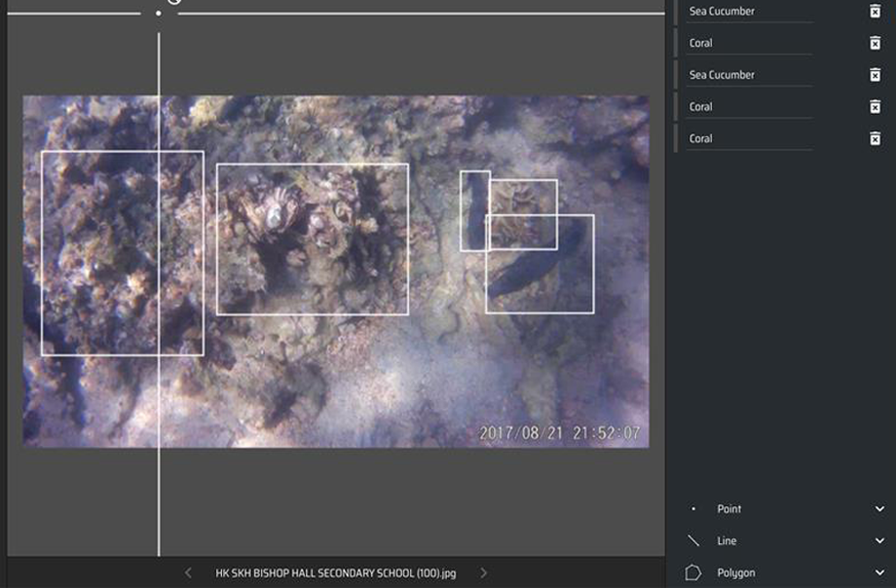
Task: Delete the bottom Coral annotation
Action: [x=875, y=138]
